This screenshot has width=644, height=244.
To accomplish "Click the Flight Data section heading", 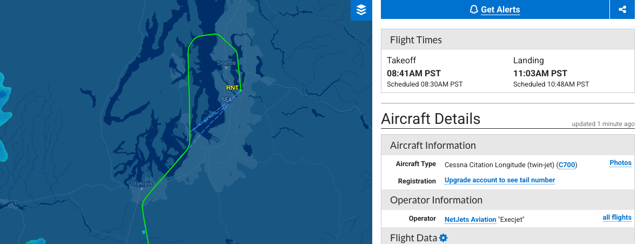I will pos(413,238).
